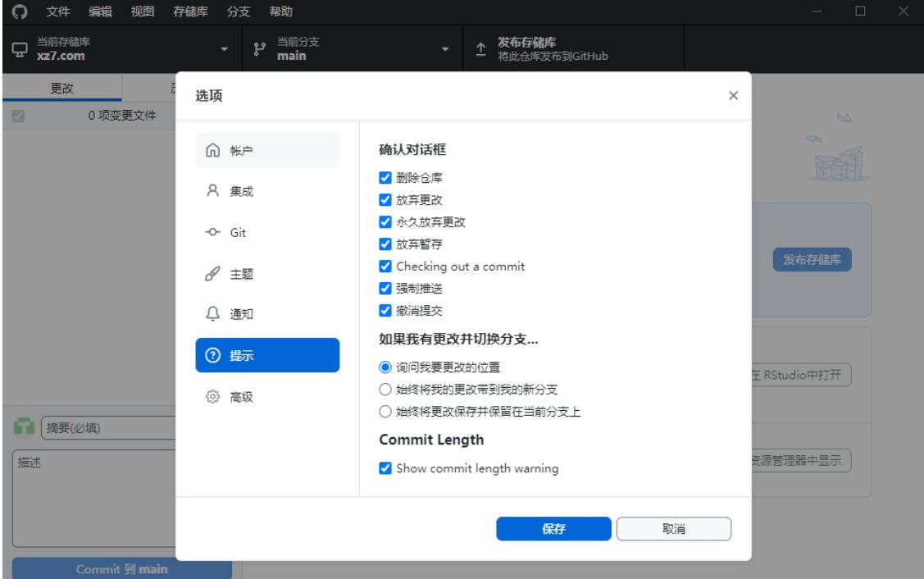The image size is (924, 579).
Task: Disable Show commit length warning
Action: click(x=385, y=469)
